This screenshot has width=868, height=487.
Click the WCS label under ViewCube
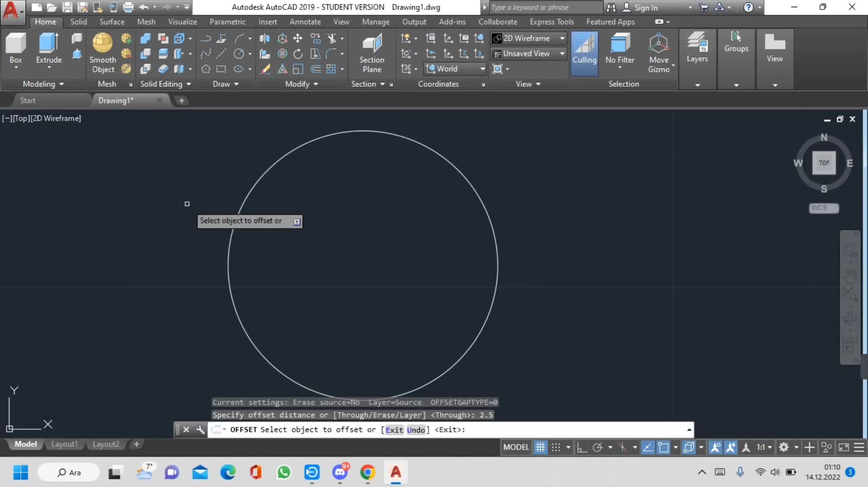coord(823,208)
